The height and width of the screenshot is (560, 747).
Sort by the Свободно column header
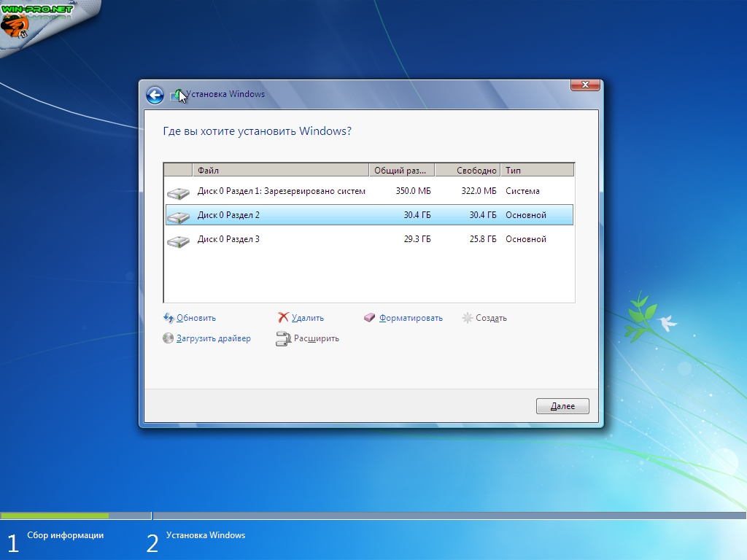point(468,170)
